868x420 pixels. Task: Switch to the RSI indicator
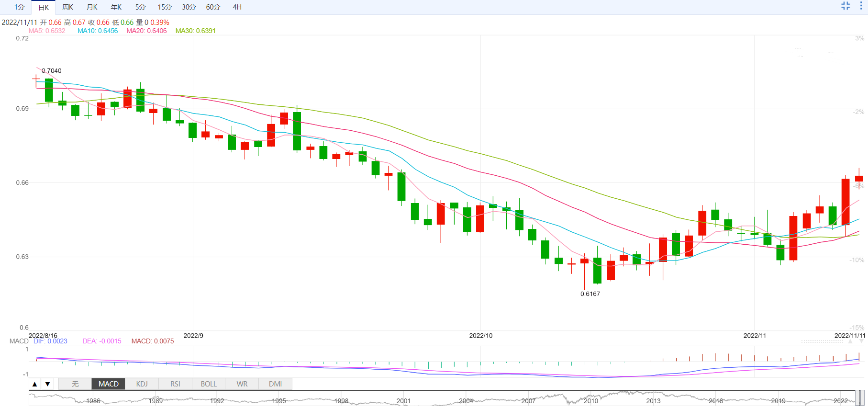coord(175,384)
